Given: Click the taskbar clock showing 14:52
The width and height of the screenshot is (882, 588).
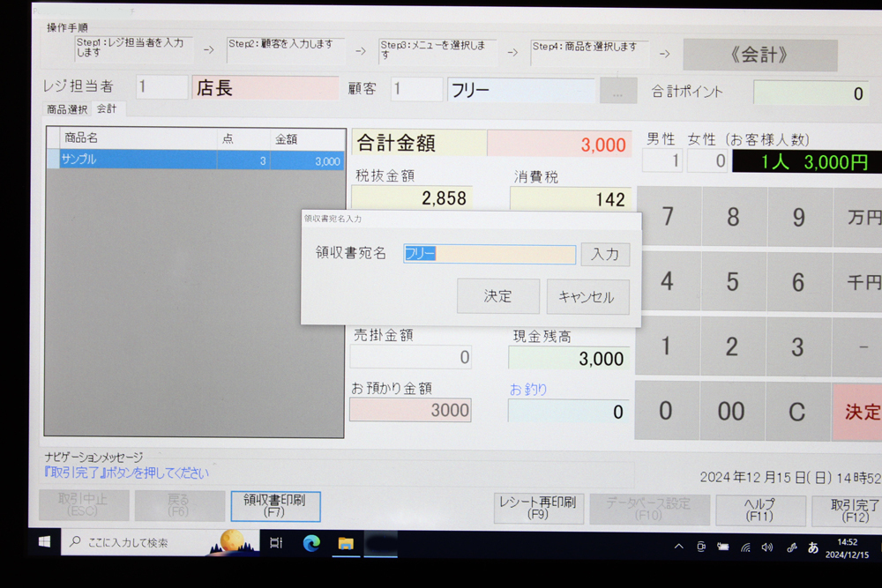Looking at the screenshot, I should (x=847, y=548).
